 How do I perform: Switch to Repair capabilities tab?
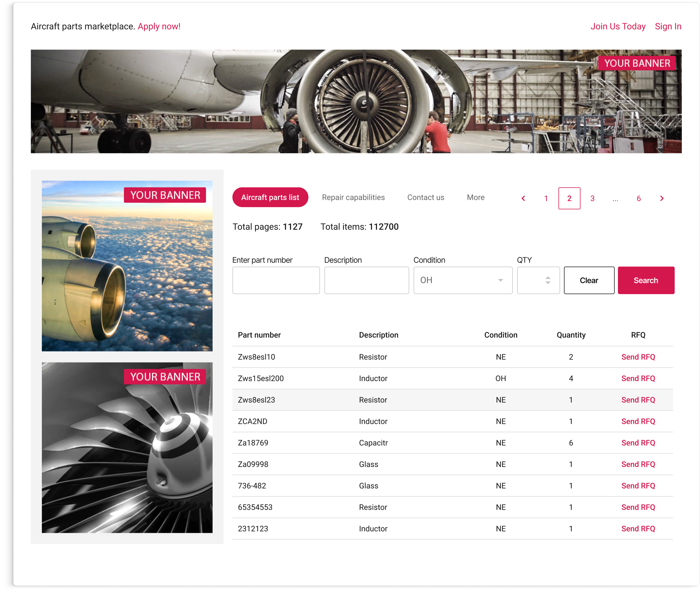353,197
